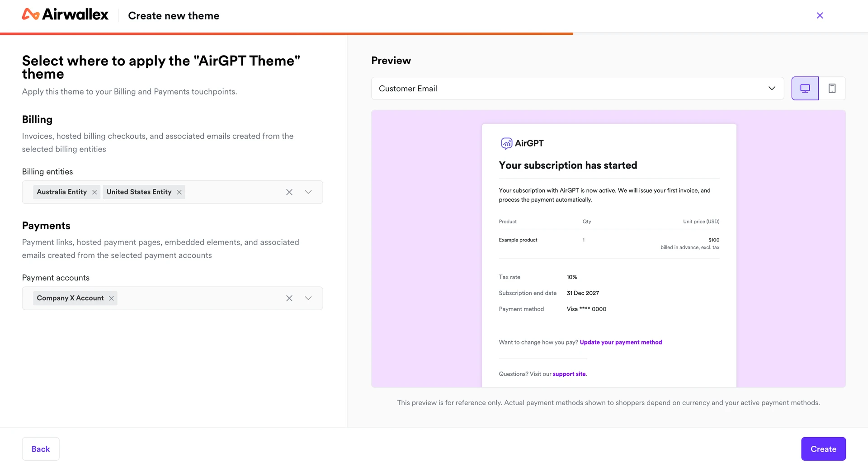The height and width of the screenshot is (472, 868).
Task: Open the Update your payment method link
Action: [621, 342]
